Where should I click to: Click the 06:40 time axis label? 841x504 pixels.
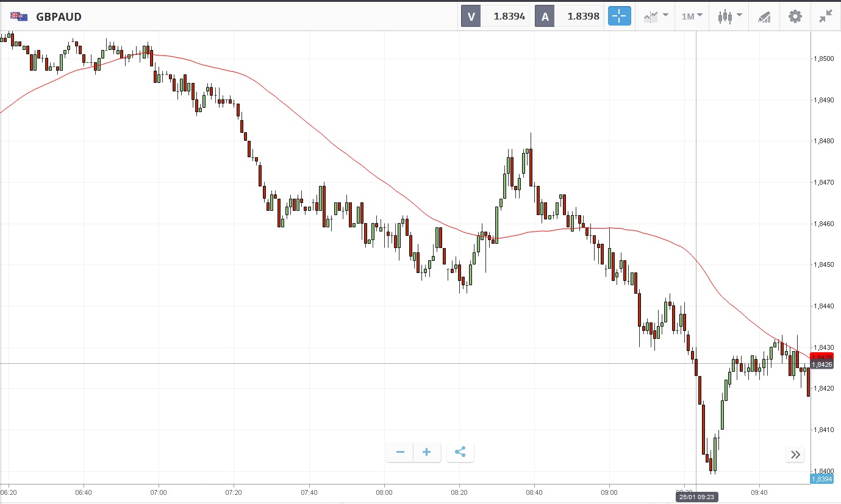[x=84, y=492]
